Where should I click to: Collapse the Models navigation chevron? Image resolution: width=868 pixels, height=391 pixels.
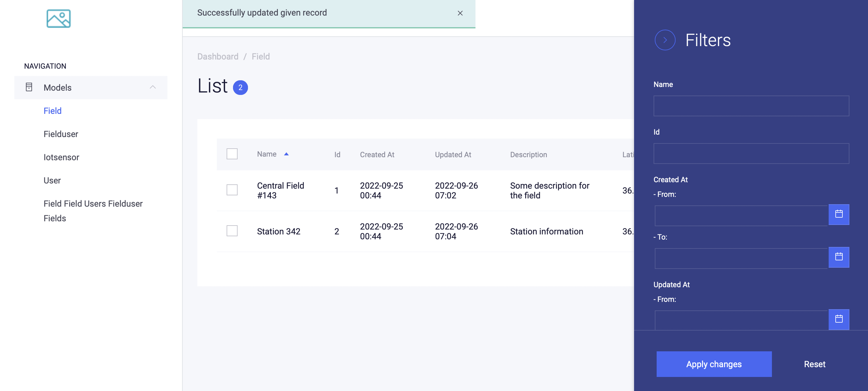tap(152, 87)
